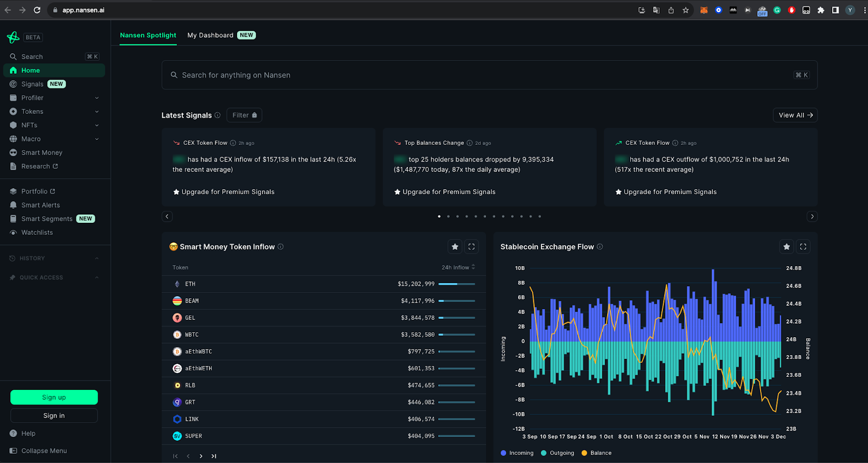This screenshot has height=463, width=868.
Task: Open View All signals
Action: tap(795, 115)
